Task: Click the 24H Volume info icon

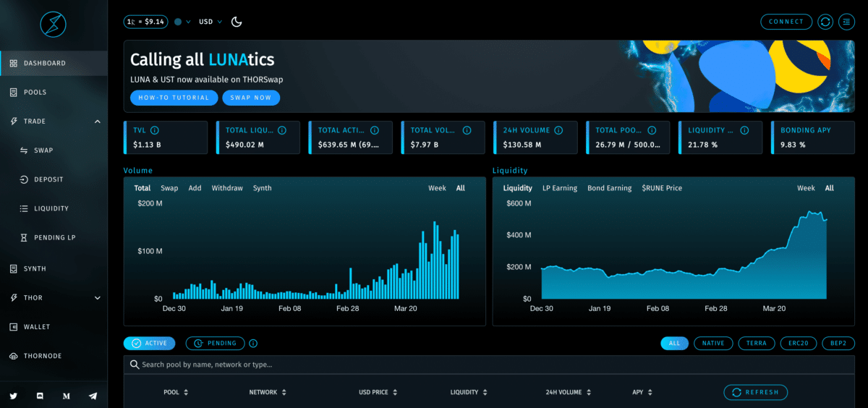Action: pos(559,130)
